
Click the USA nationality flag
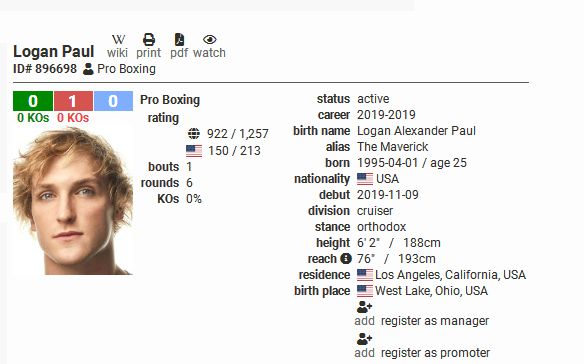(365, 179)
